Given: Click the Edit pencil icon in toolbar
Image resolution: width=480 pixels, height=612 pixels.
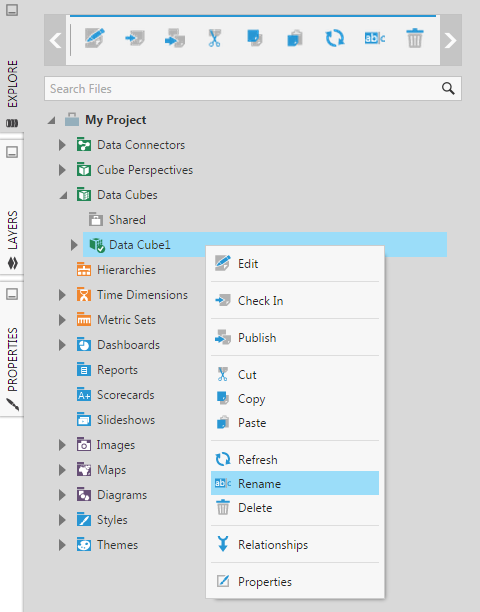Looking at the screenshot, I should (x=95, y=38).
